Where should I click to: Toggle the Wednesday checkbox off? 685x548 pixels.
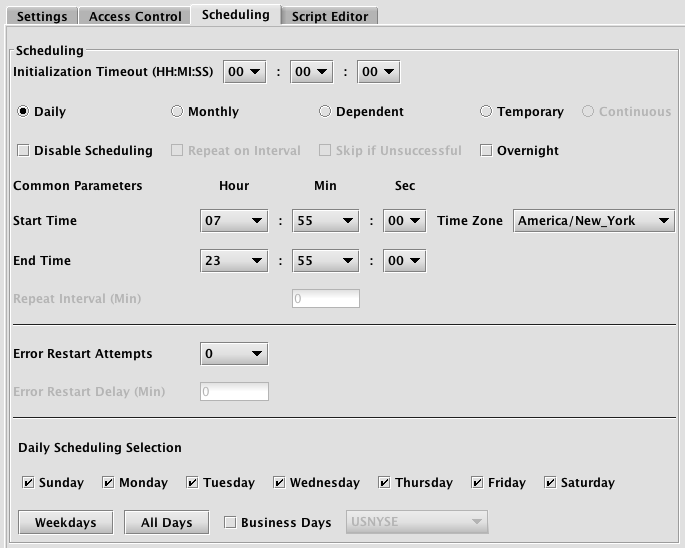pyautogui.click(x=279, y=483)
